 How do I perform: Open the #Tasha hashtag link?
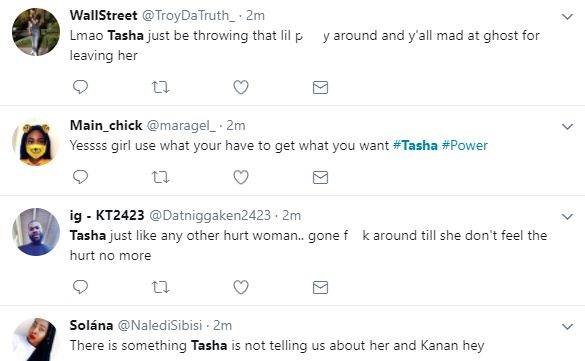415,145
